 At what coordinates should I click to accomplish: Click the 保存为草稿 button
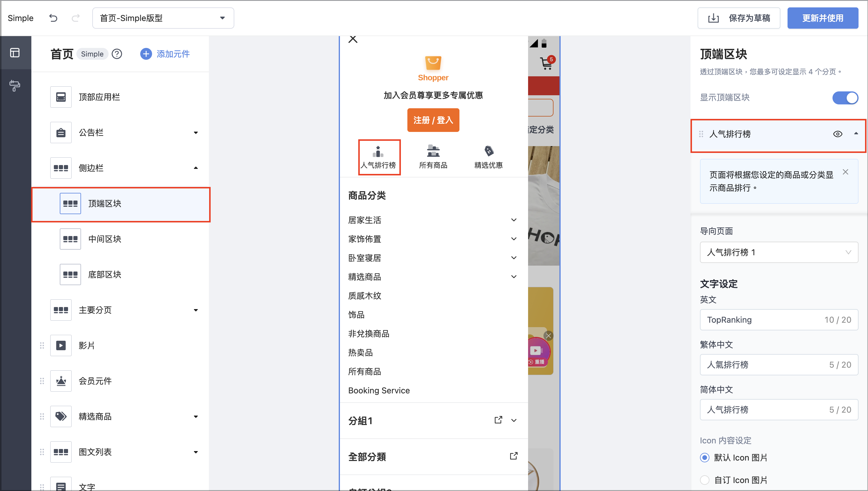point(738,18)
